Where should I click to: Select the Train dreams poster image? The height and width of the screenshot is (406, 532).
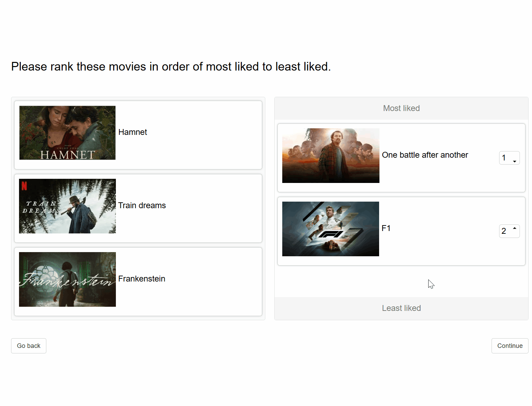tap(67, 206)
